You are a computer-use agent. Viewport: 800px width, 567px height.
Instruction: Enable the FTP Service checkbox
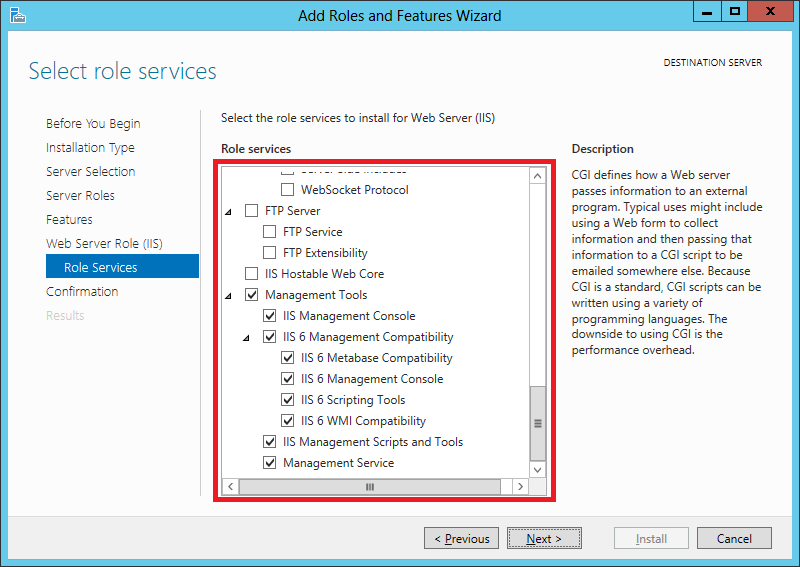pos(270,232)
